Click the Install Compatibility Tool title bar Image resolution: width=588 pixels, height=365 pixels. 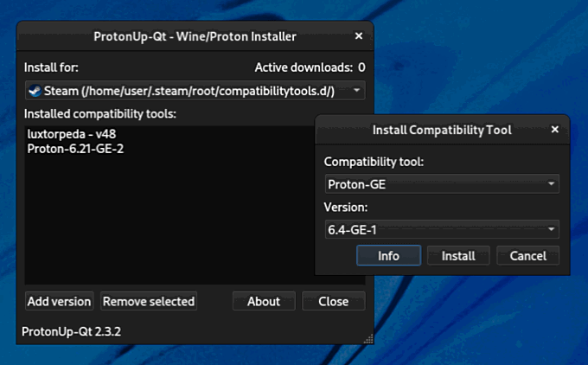coord(441,130)
